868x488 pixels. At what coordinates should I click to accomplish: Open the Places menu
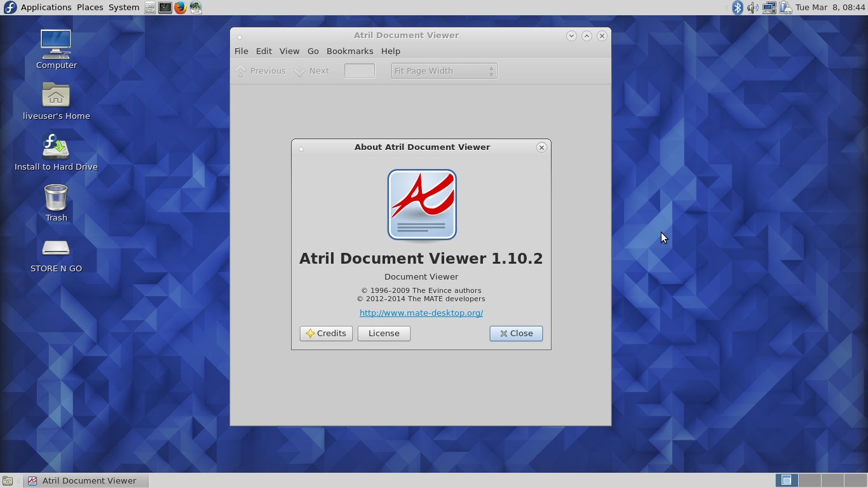(90, 8)
